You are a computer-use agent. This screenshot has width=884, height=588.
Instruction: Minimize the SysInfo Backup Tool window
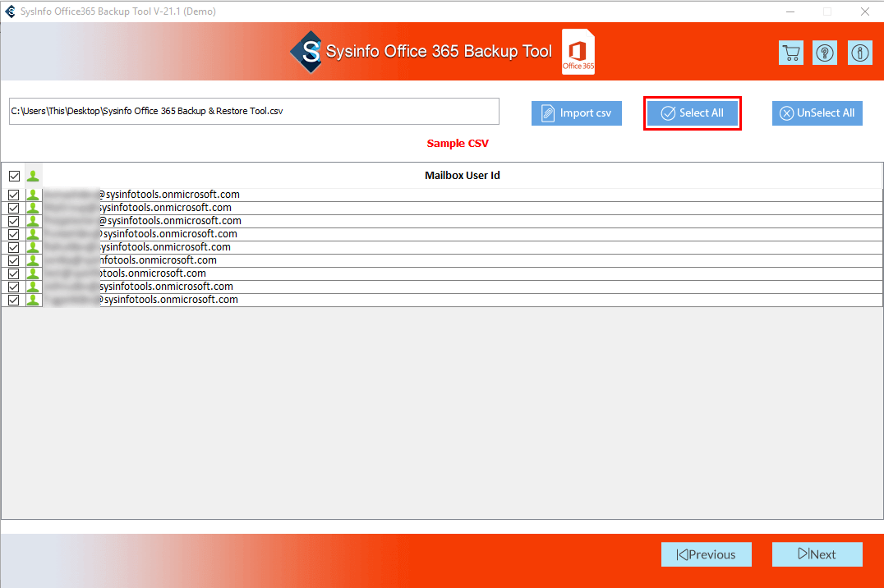point(790,11)
